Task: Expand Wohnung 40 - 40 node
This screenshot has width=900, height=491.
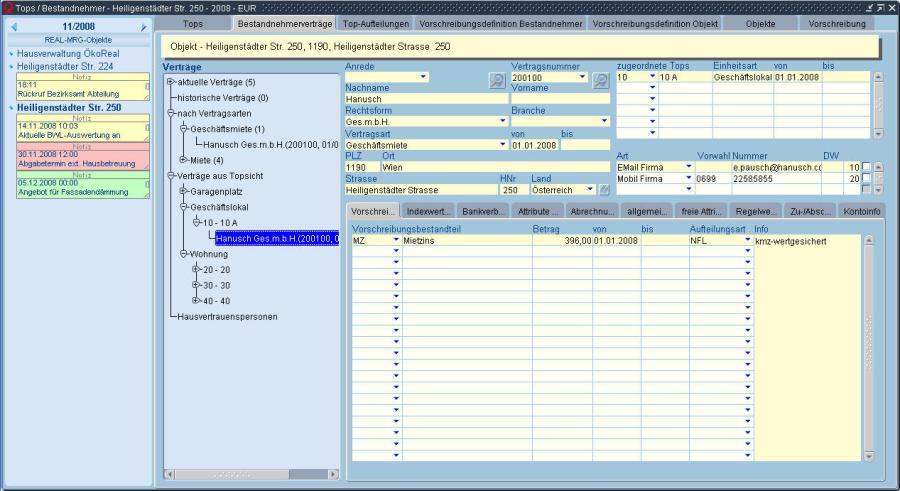Action: 196,300
